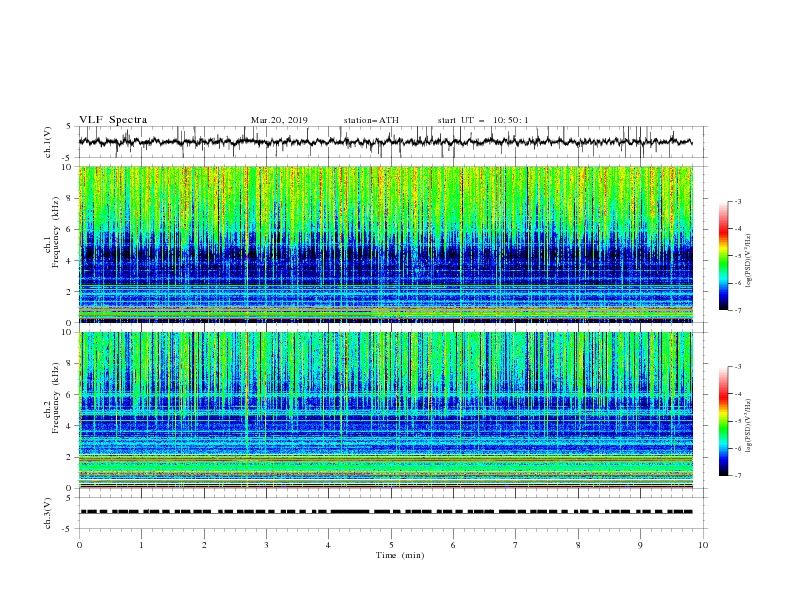Click time axis tick label 3
Screen dimensions: 792x612
[x=267, y=545]
